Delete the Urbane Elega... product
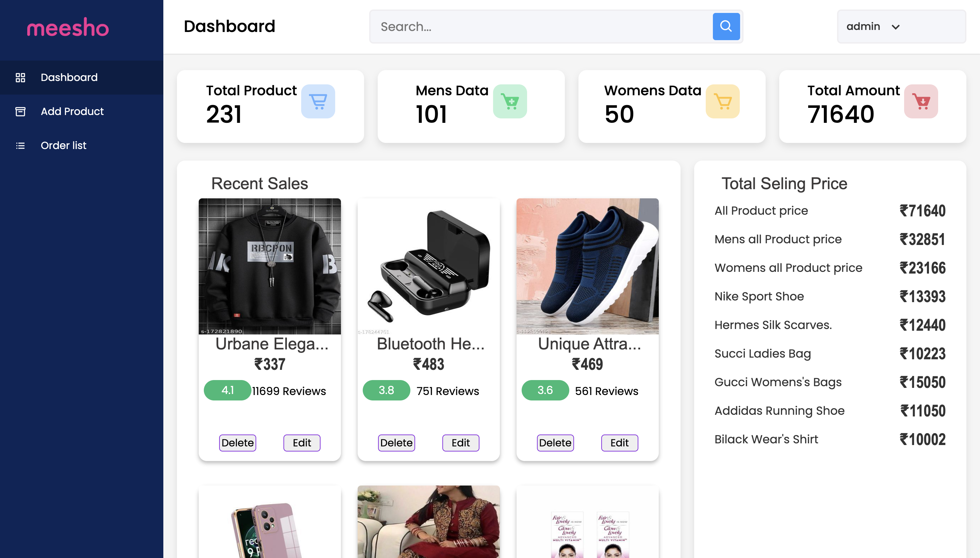The image size is (980, 558). tap(238, 443)
